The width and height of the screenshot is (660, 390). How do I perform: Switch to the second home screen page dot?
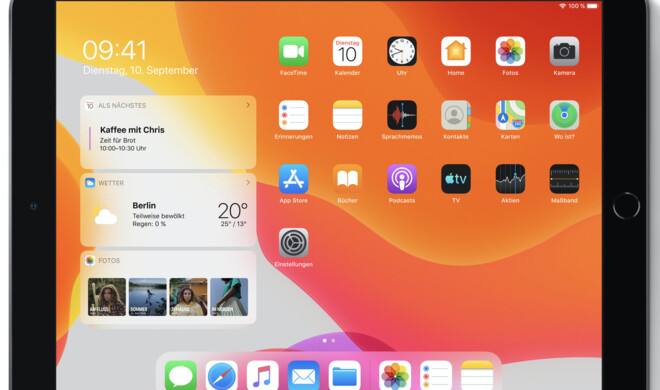pyautogui.click(x=333, y=340)
